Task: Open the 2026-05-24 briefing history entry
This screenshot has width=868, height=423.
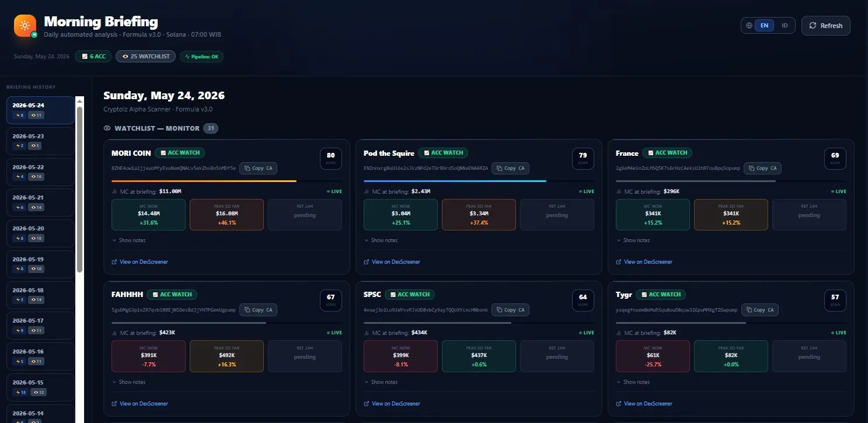Action: (x=40, y=110)
